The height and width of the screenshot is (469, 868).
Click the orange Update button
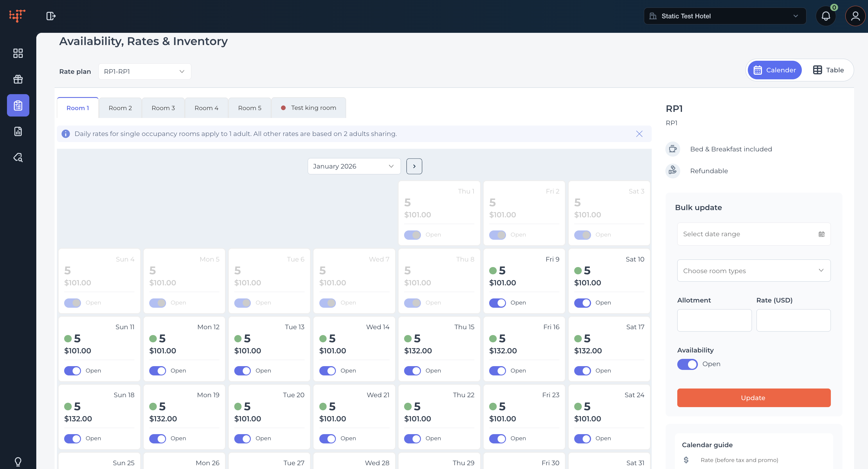tap(754, 398)
